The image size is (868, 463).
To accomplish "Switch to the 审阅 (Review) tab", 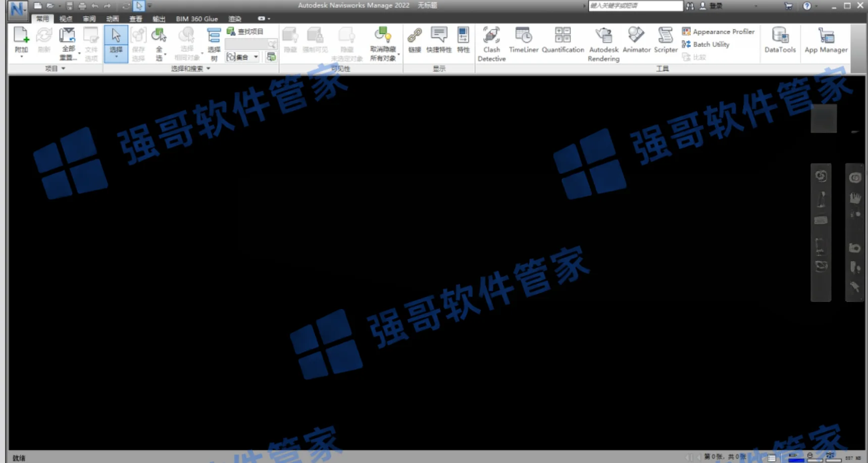I will coord(89,19).
